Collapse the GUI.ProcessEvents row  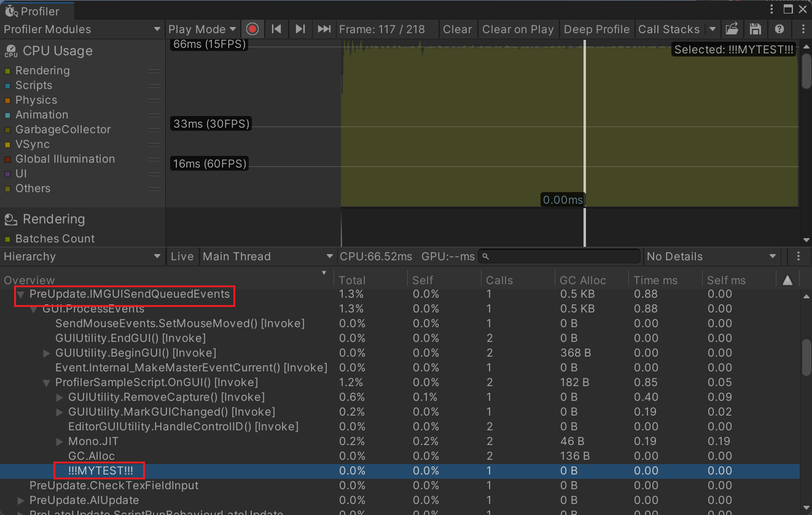(x=34, y=309)
